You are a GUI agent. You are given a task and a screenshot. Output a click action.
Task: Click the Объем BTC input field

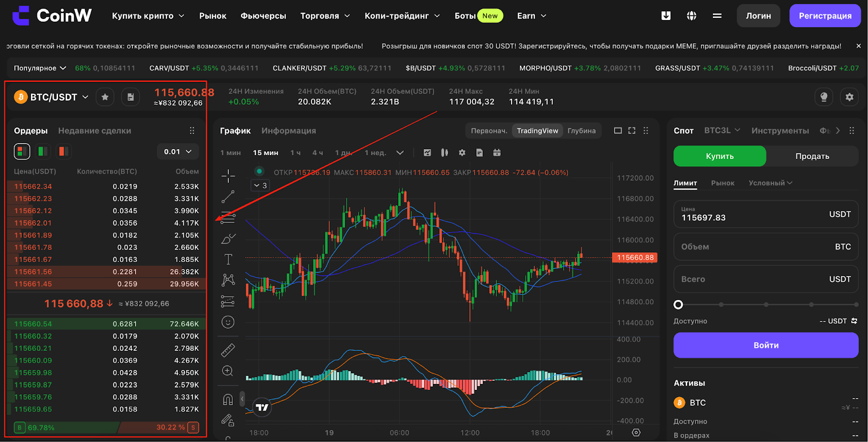pos(766,247)
